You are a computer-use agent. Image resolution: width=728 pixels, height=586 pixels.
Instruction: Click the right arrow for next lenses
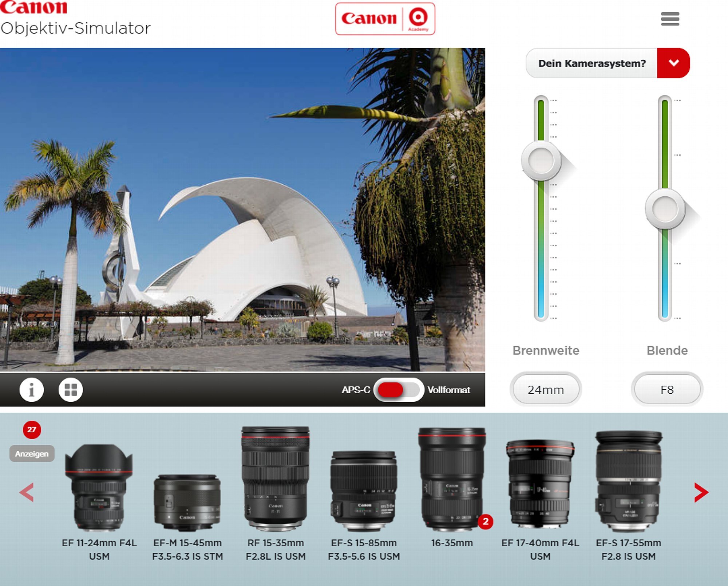tap(701, 493)
